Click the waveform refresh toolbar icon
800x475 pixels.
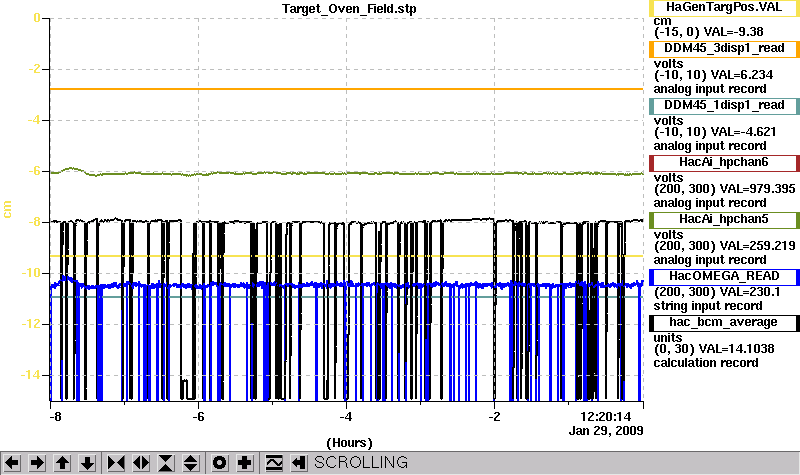coord(274,463)
